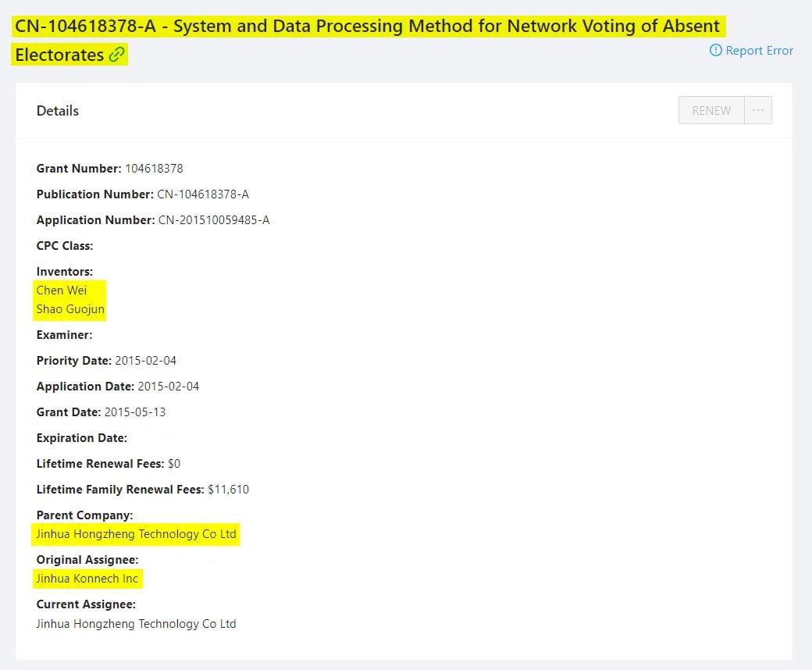Open inventor Chen Wei
This screenshot has width=812, height=670.
[x=61, y=290]
